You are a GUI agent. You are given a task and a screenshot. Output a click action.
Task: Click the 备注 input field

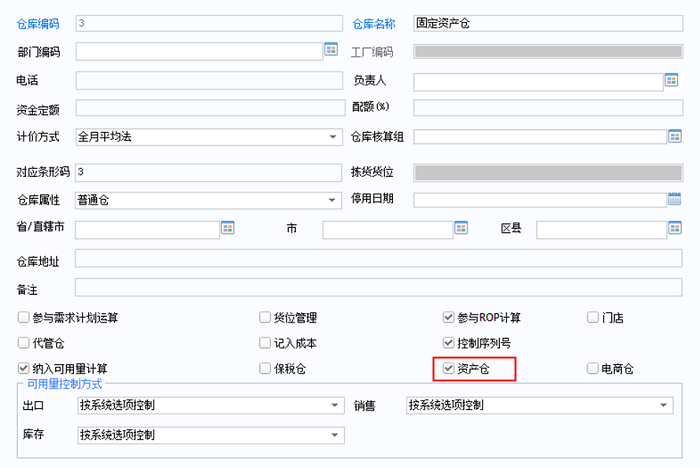coord(379,287)
